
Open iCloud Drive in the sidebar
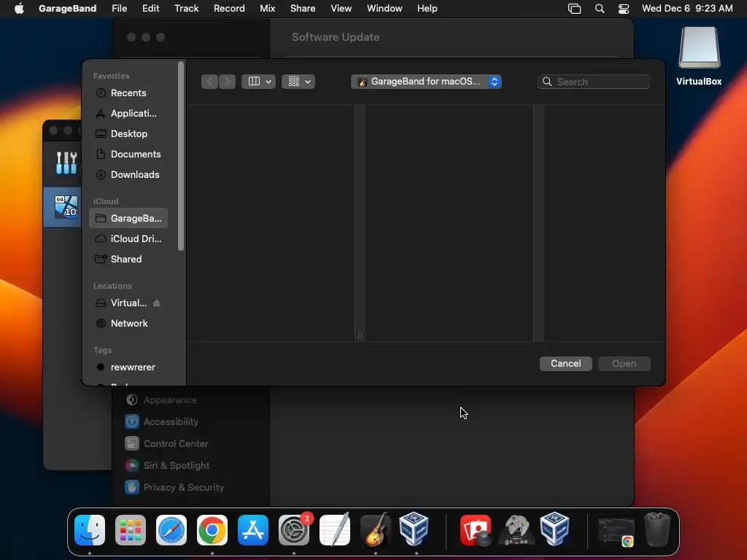[128, 238]
